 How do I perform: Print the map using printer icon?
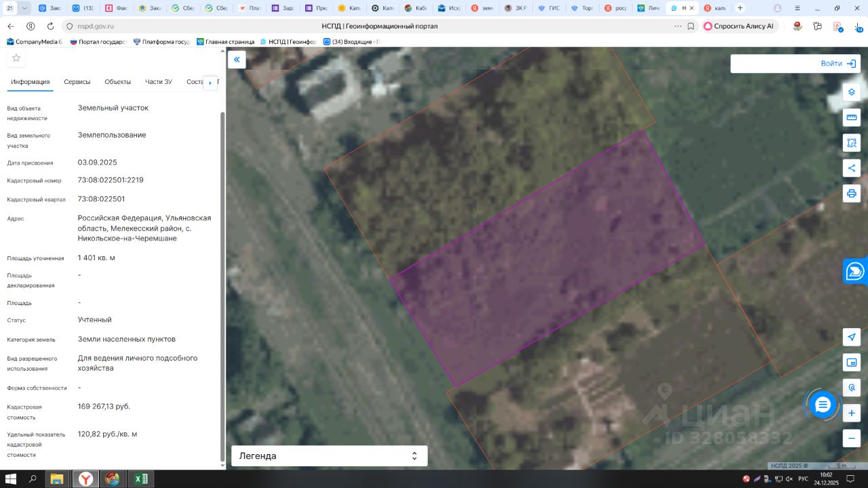click(852, 193)
